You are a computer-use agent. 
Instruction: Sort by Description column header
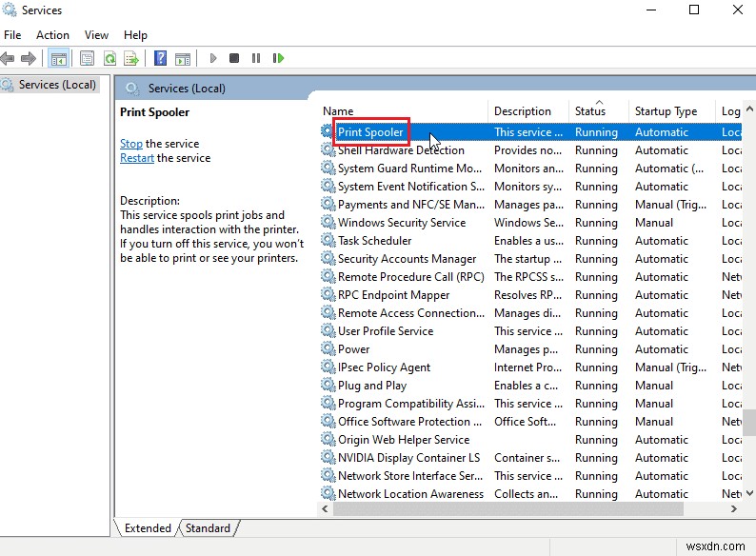pos(527,110)
